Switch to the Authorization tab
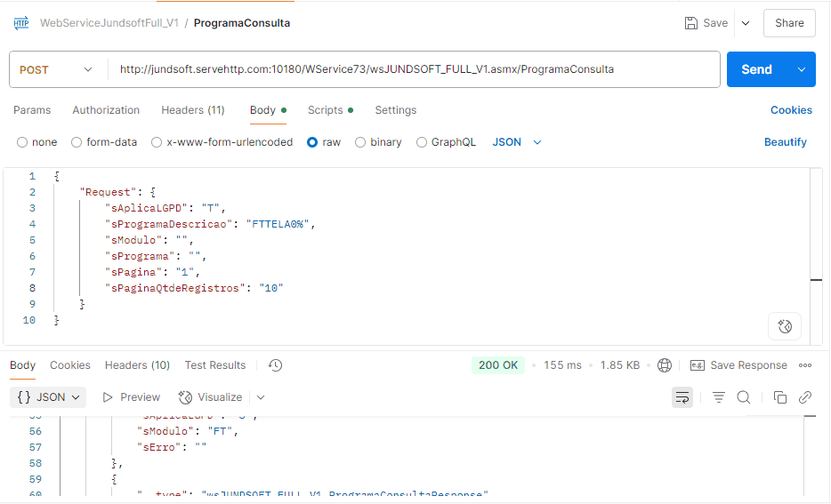Screen dimensions: 831x504 point(106,110)
